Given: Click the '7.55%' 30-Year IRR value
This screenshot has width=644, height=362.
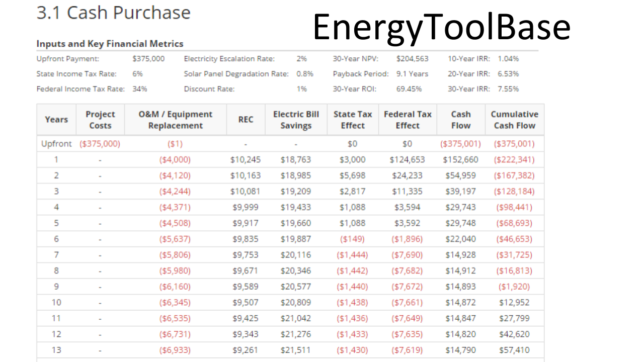Looking at the screenshot, I should pyautogui.click(x=508, y=88).
